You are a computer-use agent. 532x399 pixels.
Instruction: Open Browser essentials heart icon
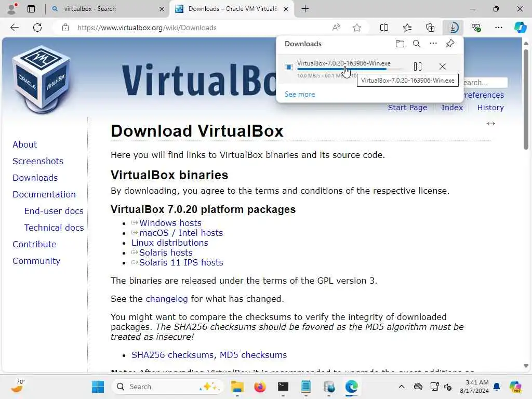click(476, 28)
